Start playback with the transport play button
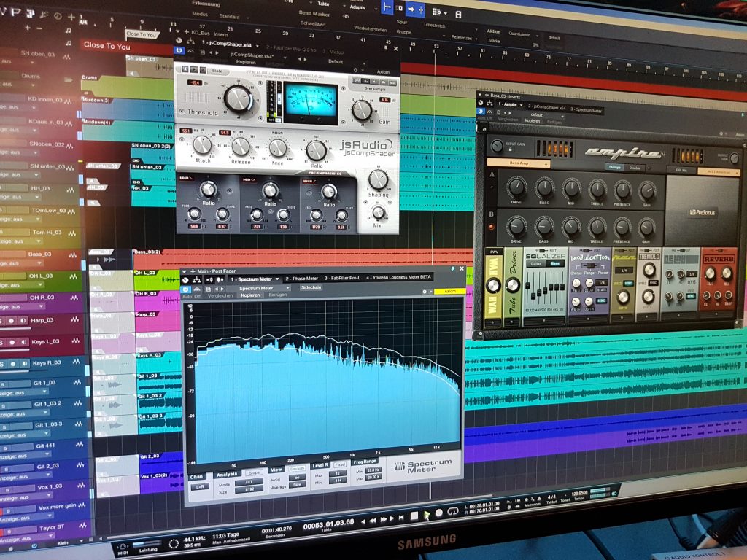The width and height of the screenshot is (747, 560). [426, 515]
